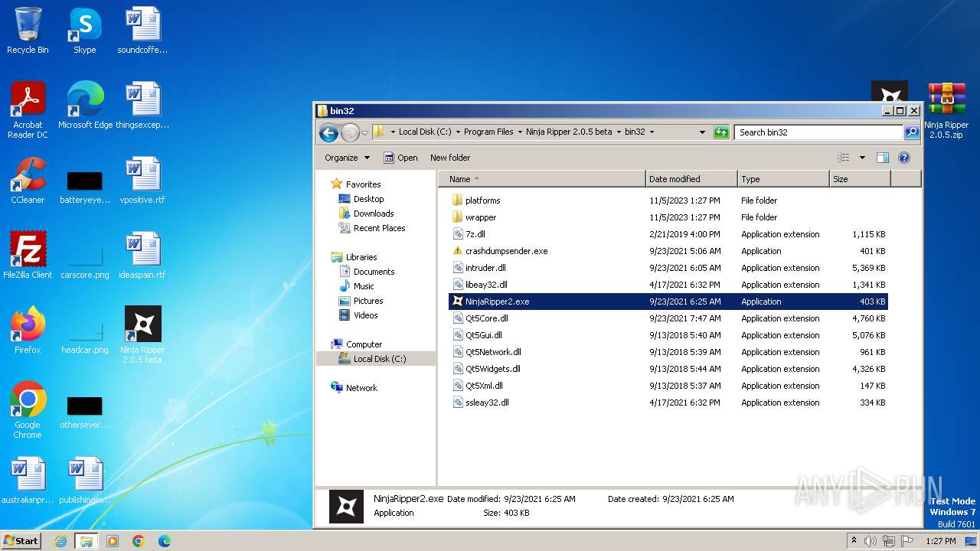Select Desktop under Favorites
Screen dimensions: 980x551
coord(368,199)
